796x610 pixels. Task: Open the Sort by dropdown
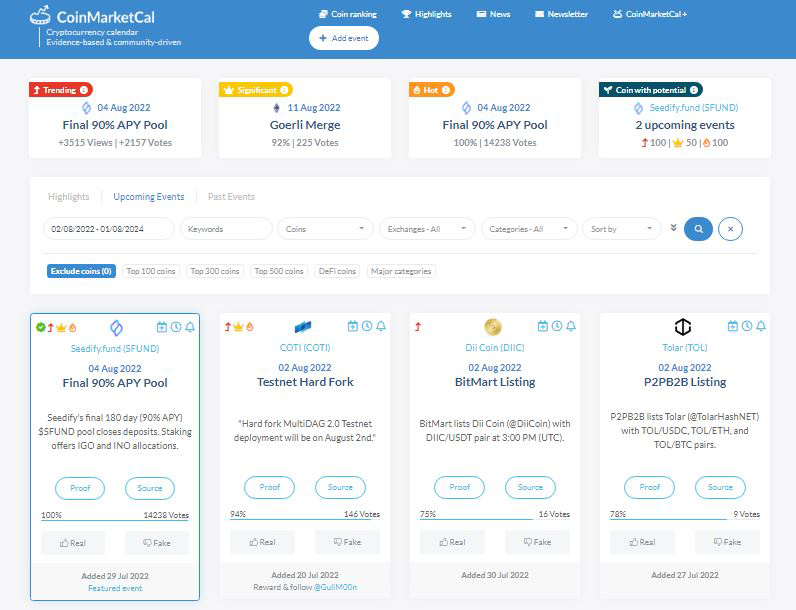point(622,229)
